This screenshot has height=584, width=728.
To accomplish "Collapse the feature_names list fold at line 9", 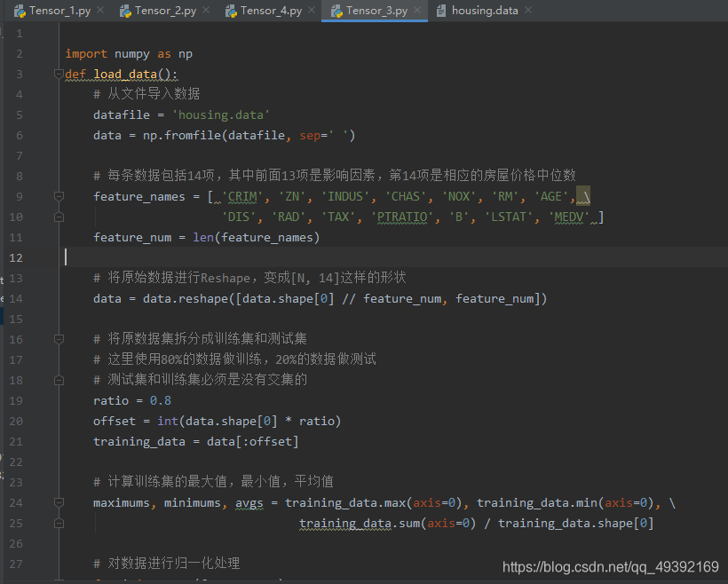I will (59, 196).
